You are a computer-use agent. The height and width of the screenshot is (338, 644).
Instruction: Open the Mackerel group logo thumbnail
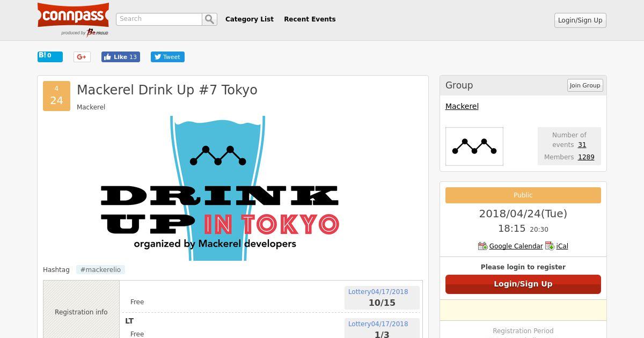pos(474,146)
